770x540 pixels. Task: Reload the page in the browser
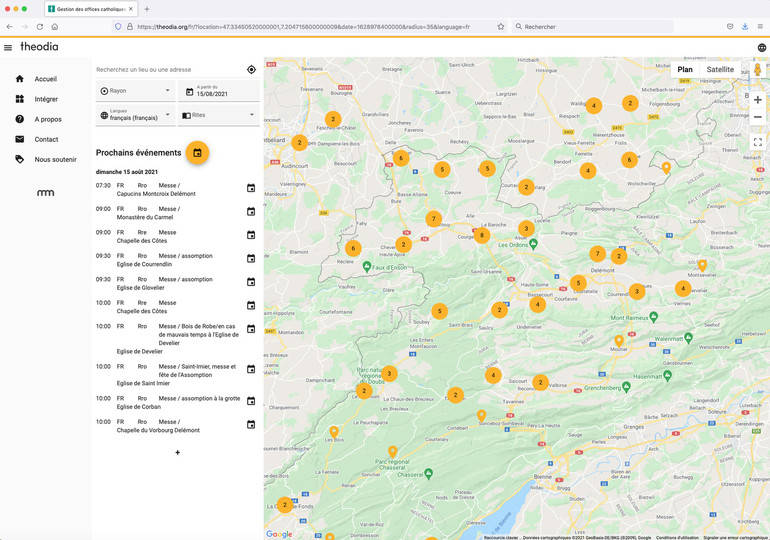tap(40, 27)
